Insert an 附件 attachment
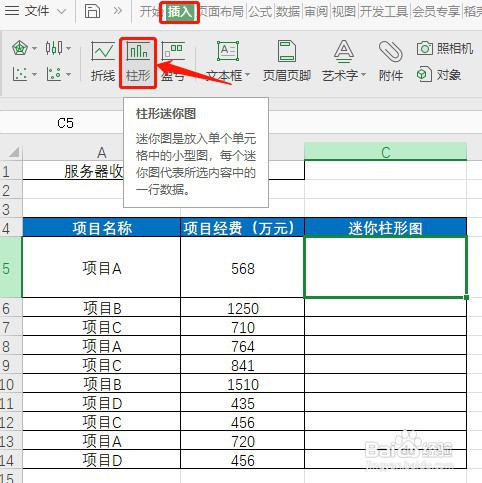 [x=391, y=62]
